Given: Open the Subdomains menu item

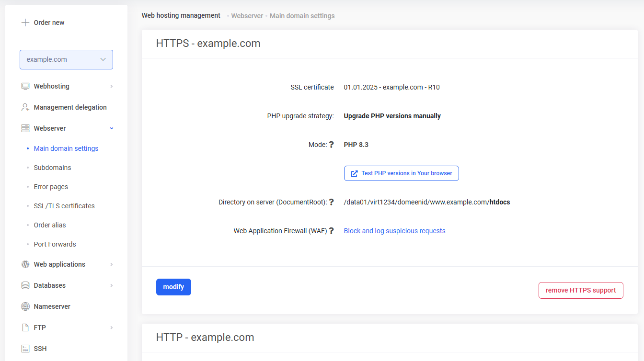Looking at the screenshot, I should [52, 168].
